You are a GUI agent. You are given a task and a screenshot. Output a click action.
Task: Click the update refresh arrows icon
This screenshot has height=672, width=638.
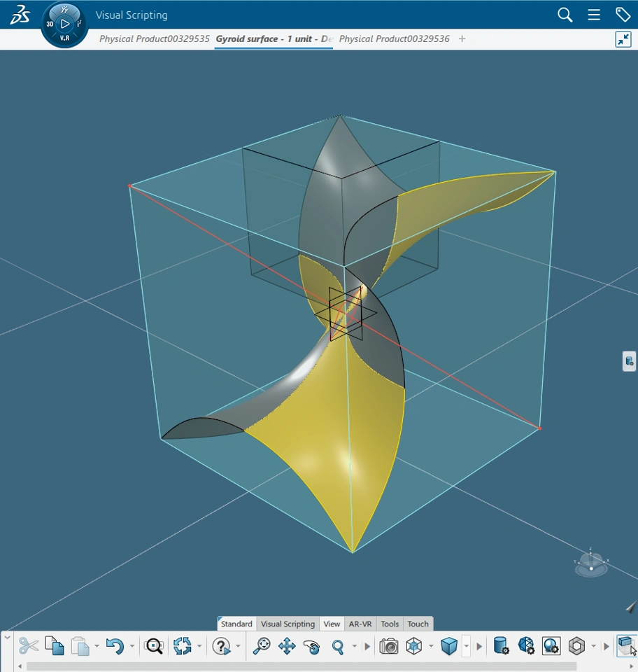coord(183,646)
